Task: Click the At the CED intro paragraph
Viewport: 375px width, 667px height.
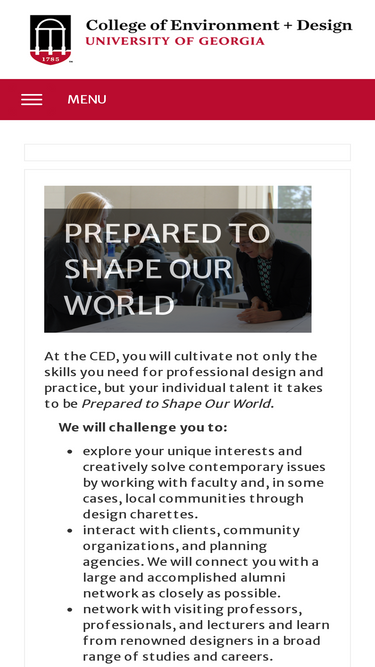Action: pos(184,379)
